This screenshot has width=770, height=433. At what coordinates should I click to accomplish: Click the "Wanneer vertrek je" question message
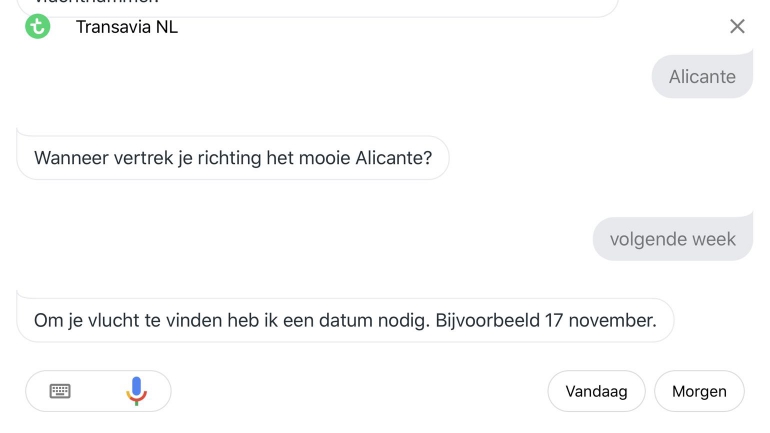233,158
